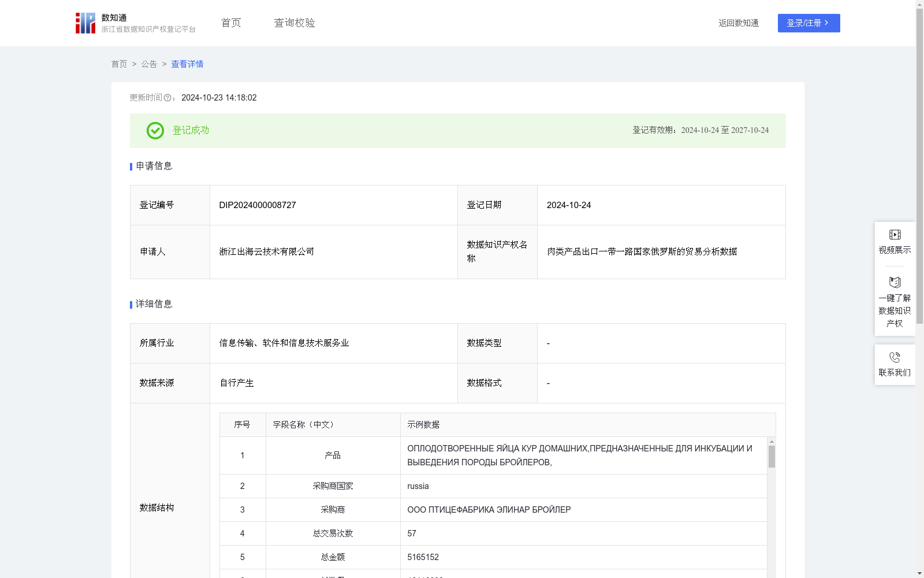Screen dimensions: 924x578
Task: Click applicant 浙江出海云技术有限公司
Action: (x=267, y=252)
